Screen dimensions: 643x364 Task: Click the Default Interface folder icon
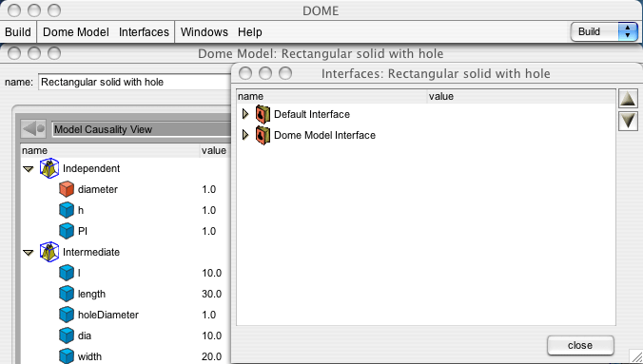click(x=263, y=114)
